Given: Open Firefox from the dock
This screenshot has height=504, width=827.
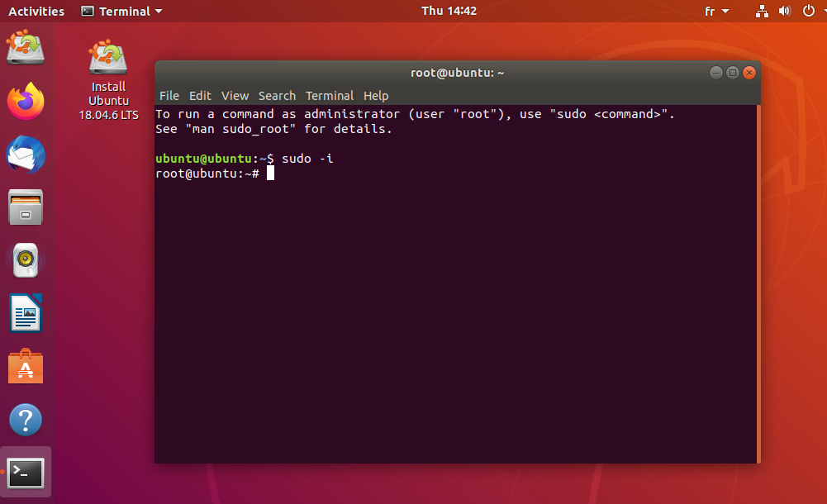Looking at the screenshot, I should coord(26,102).
